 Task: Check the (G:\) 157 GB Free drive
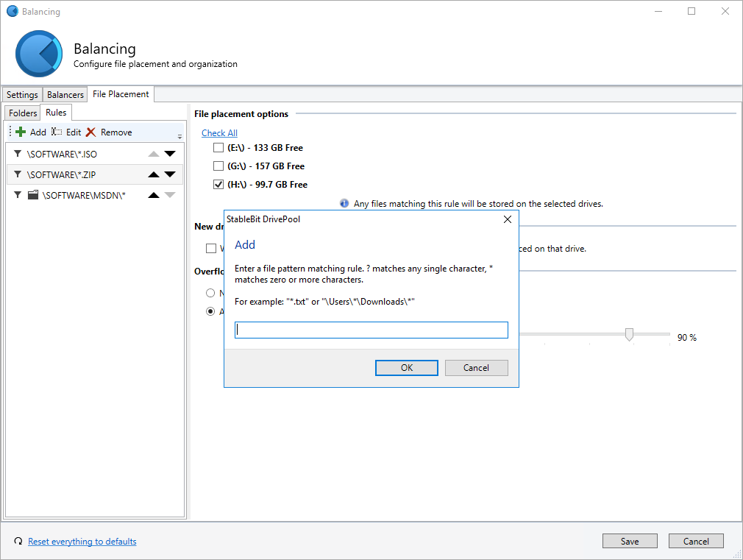tap(218, 166)
